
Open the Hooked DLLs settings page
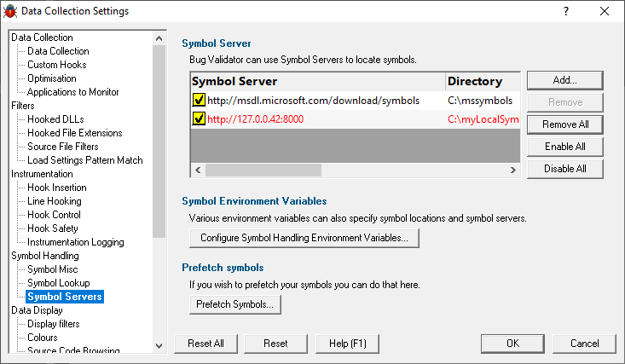55,119
